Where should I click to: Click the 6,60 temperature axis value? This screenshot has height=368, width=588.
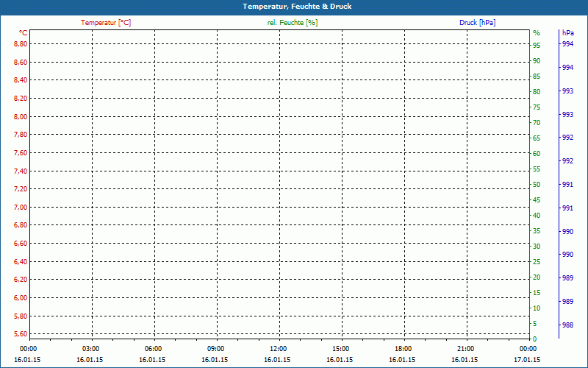(x=21, y=244)
